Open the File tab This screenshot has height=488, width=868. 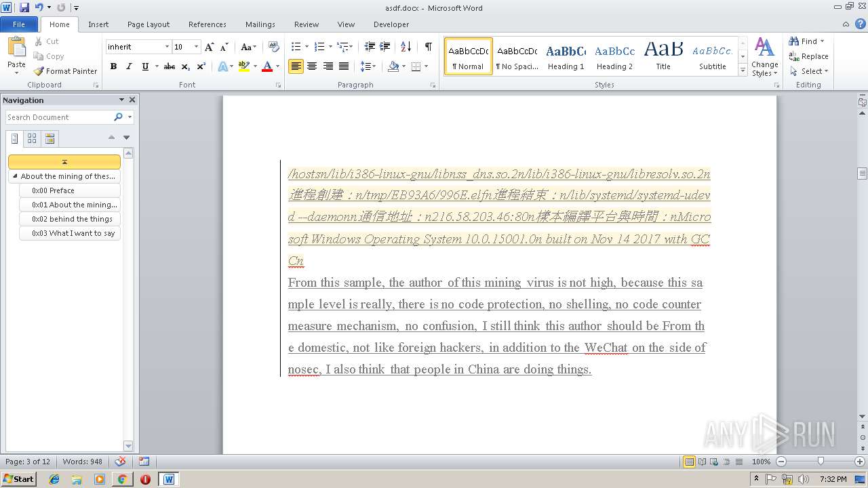click(19, 24)
